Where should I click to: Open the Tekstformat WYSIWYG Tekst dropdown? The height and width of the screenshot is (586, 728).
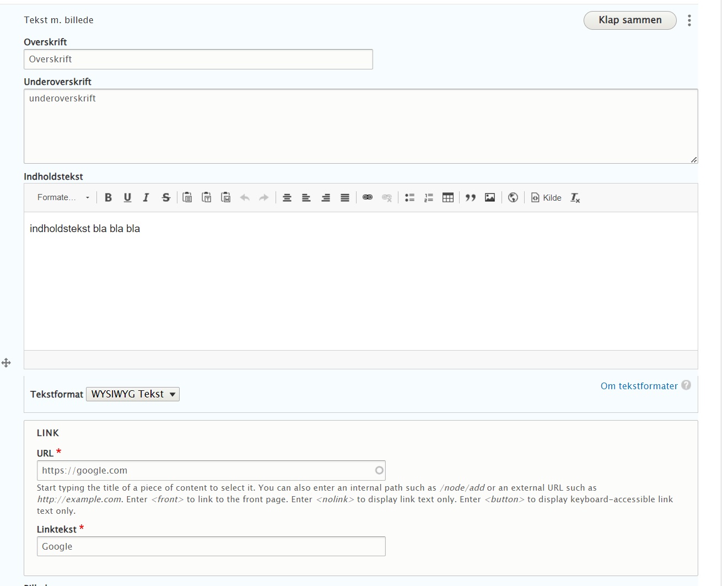(x=133, y=394)
